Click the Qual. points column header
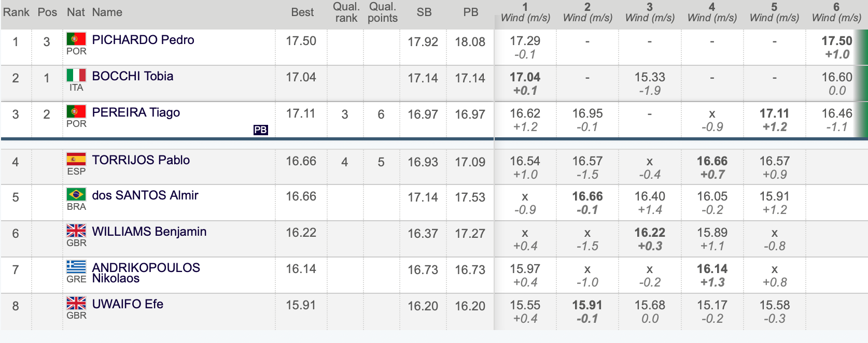The width and height of the screenshot is (868, 343). (383, 12)
